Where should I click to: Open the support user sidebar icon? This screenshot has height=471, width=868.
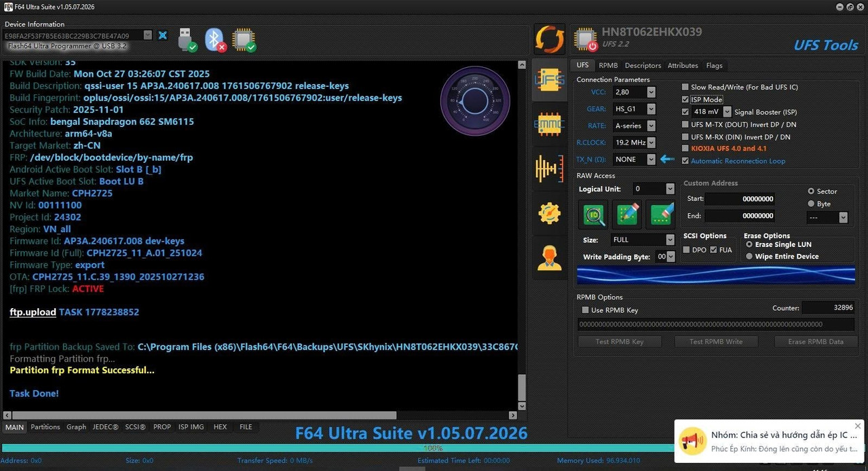click(x=550, y=258)
